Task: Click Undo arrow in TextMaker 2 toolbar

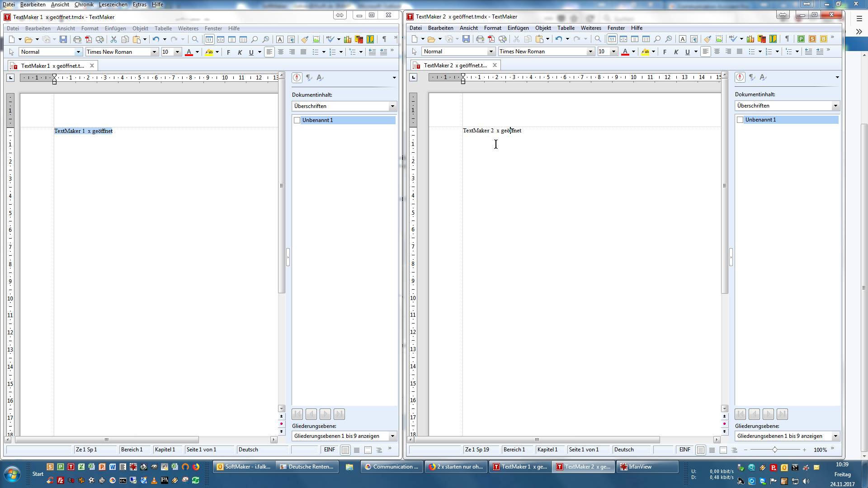Action: click(x=559, y=39)
